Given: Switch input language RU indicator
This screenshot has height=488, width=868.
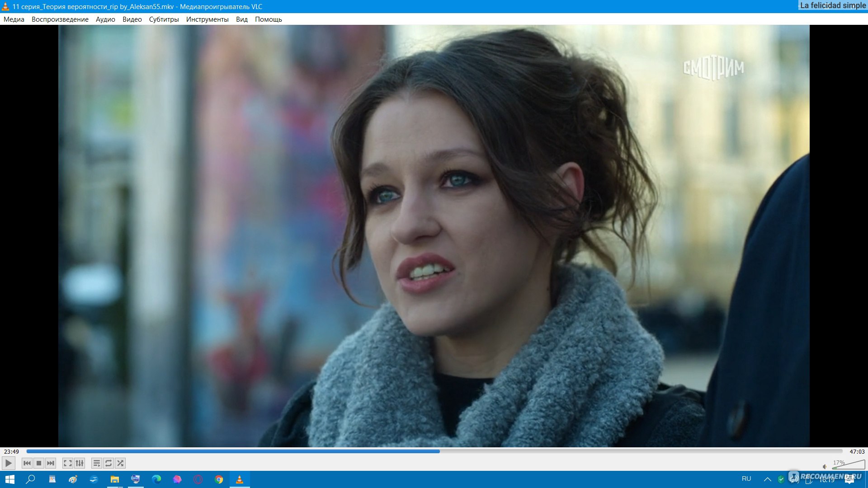Looking at the screenshot, I should tap(746, 479).
